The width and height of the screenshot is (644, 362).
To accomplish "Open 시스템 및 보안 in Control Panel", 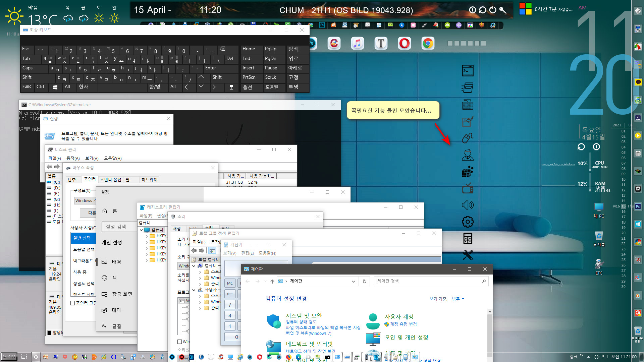I will click(x=304, y=315).
